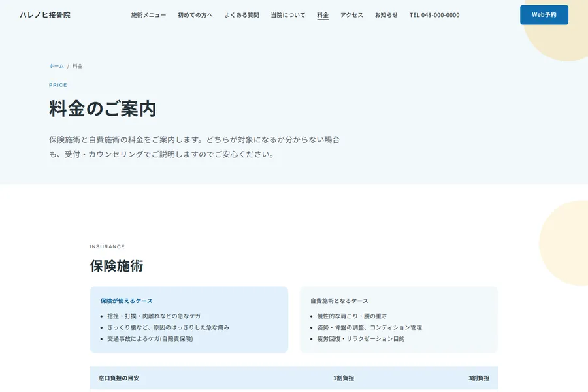Click 慢性的な肩こり・腰の重さ list item
This screenshot has width=588, height=392.
[352, 316]
